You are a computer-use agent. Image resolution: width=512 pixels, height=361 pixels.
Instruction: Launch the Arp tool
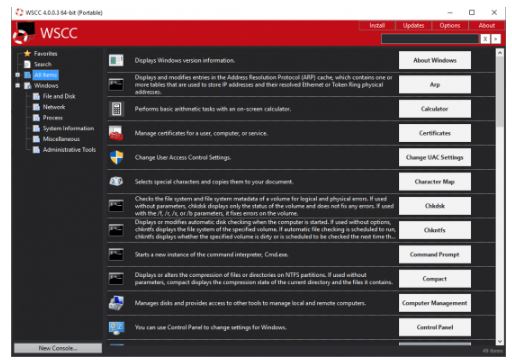tap(435, 85)
